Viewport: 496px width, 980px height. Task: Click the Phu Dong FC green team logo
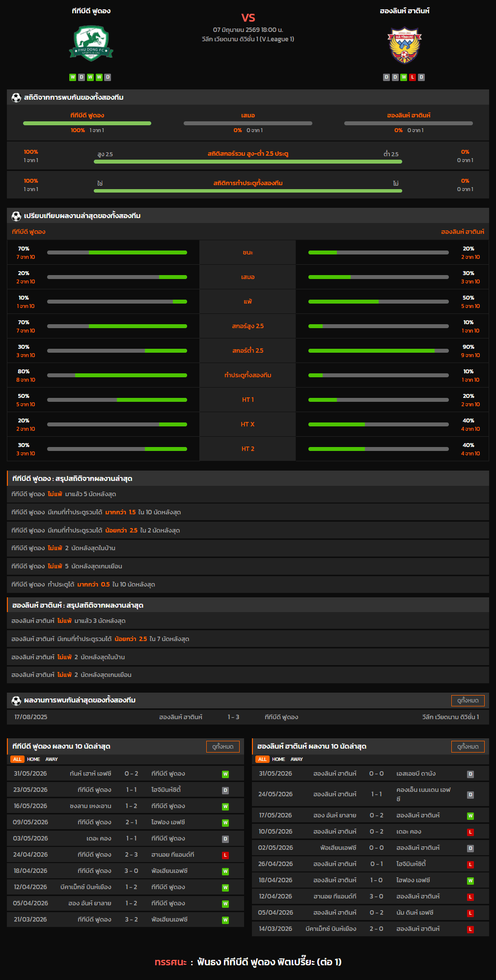click(91, 44)
